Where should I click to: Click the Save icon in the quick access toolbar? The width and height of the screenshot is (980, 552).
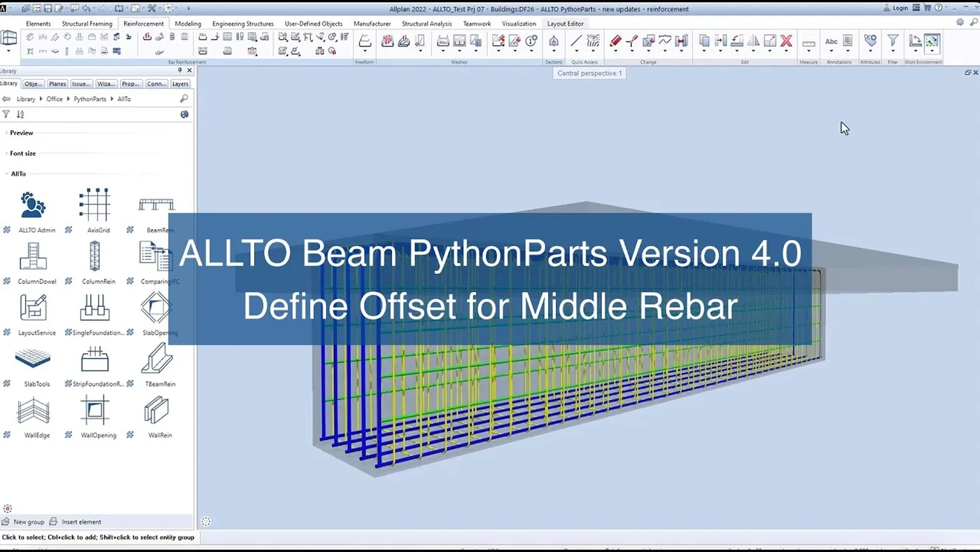pyautogui.click(x=48, y=8)
